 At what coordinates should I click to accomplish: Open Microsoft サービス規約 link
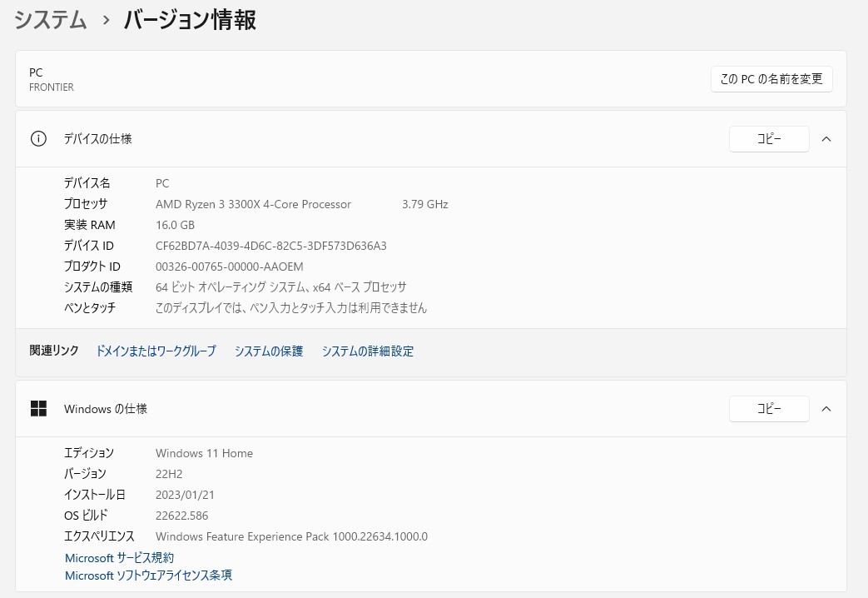tap(120, 558)
